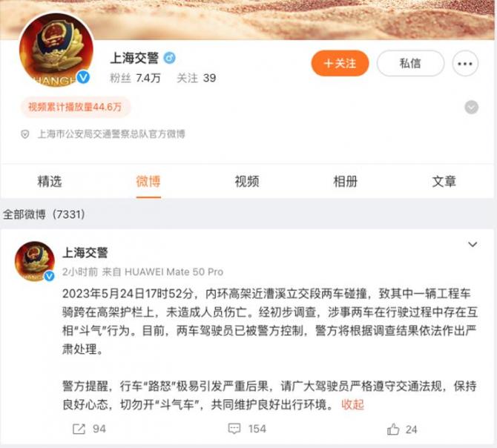Follow account with +关注 button

[x=340, y=63]
